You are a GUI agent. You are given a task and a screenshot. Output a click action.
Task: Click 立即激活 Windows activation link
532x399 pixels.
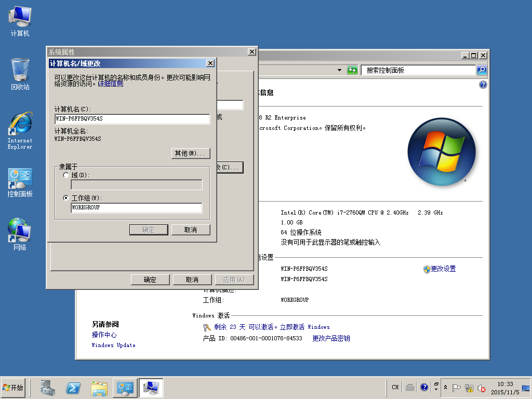304,327
